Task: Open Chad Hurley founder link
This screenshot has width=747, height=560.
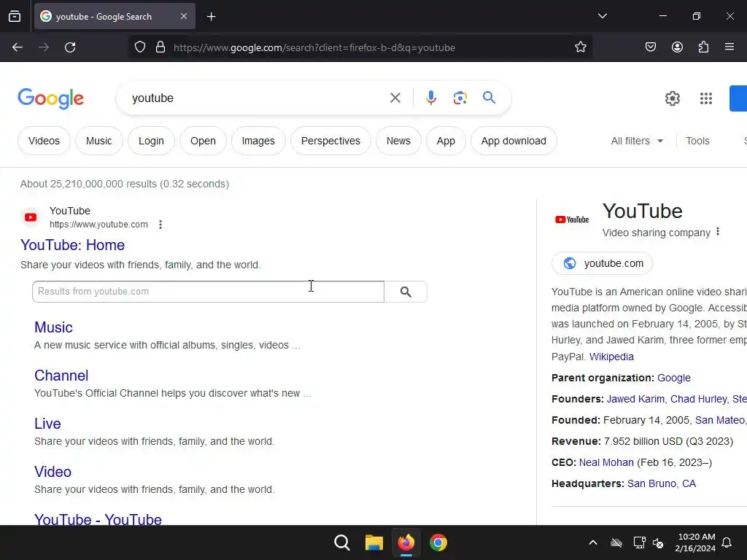Action: (698, 399)
